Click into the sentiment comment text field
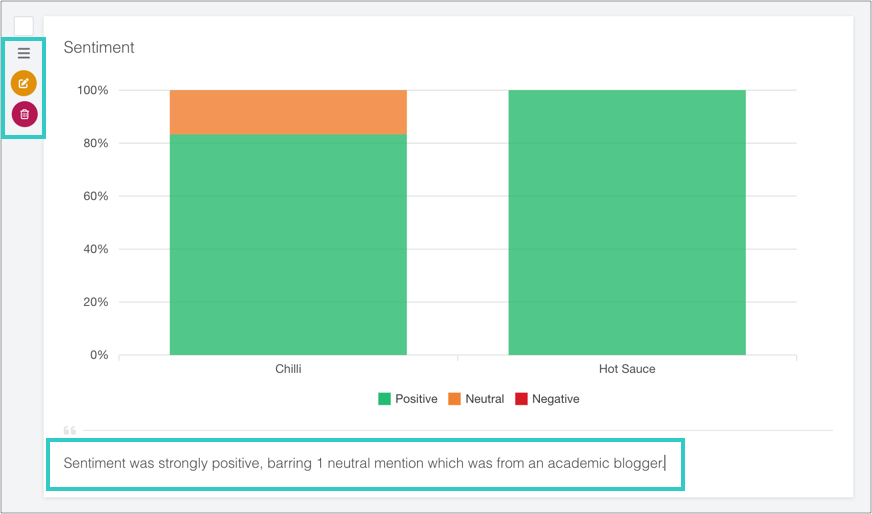 [x=364, y=464]
